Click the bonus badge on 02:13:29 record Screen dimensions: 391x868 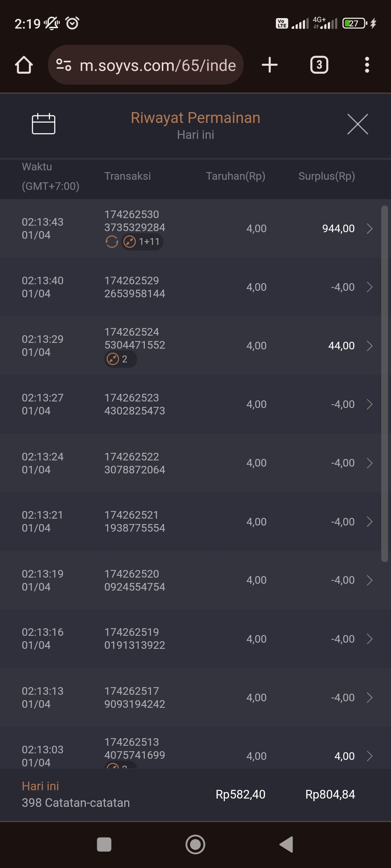(x=120, y=359)
